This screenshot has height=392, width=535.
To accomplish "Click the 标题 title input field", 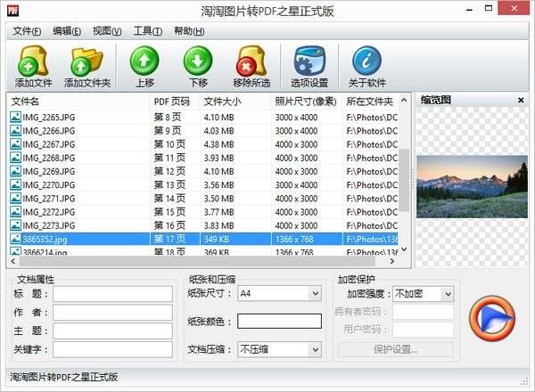I will [112, 294].
